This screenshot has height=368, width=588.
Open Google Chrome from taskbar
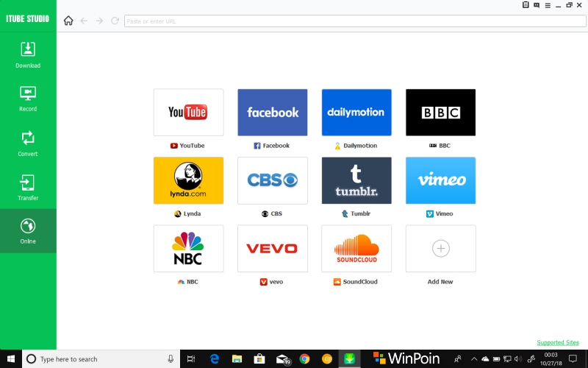(x=304, y=359)
